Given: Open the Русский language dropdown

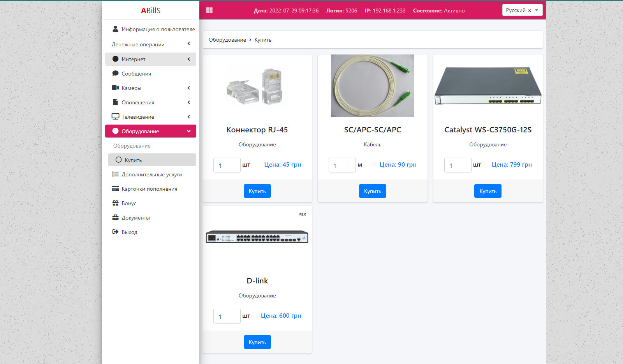Looking at the screenshot, I should click(537, 10).
